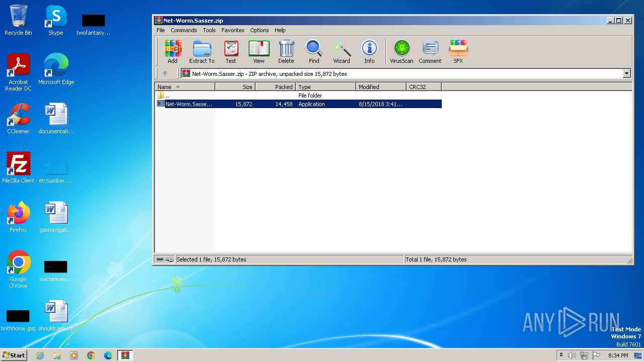This screenshot has width=644, height=362.
Task: Open Chrome from the taskbar
Action: [91, 355]
